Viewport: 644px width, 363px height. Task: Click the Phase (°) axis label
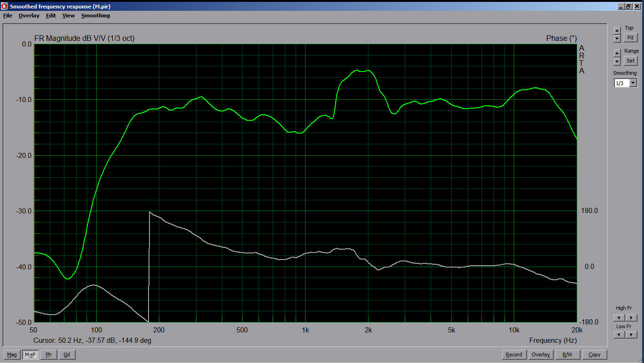coord(561,39)
